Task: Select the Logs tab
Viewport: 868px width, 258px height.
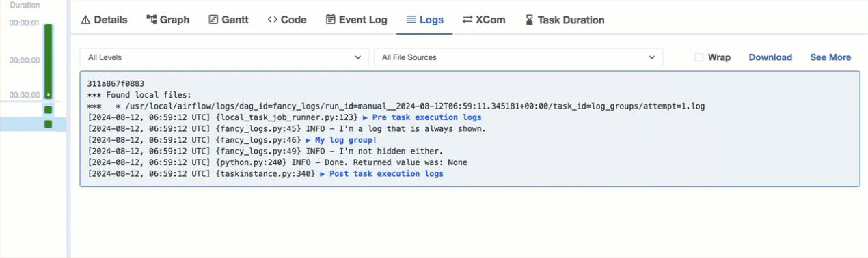Action: (424, 20)
